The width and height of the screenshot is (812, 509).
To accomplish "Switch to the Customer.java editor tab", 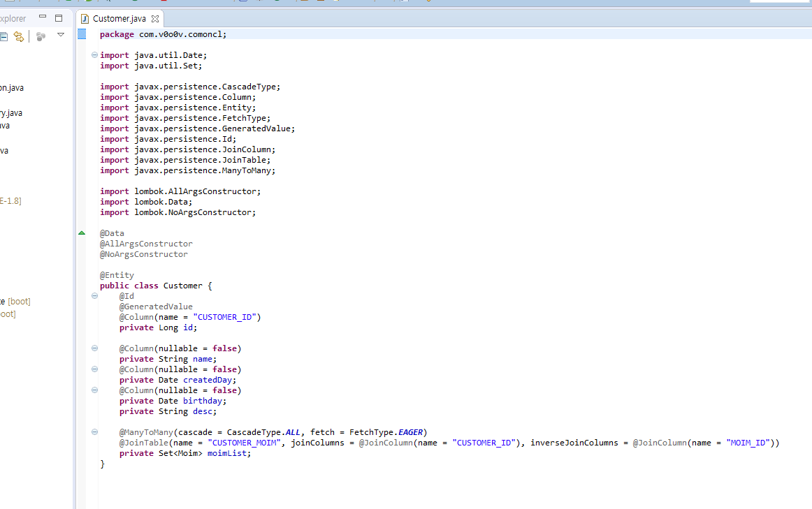I will tap(119, 19).
